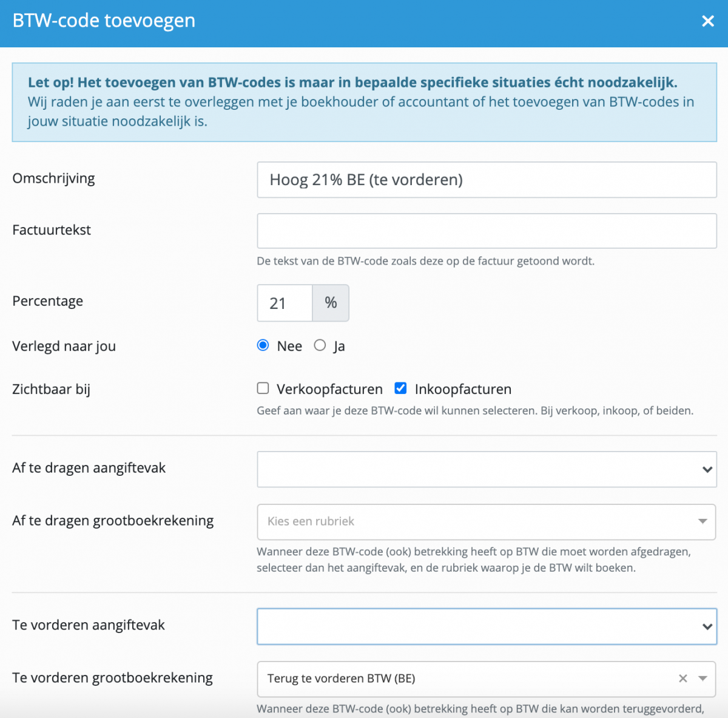Click the percent sign addon
Viewport: 728px width, 718px height.
(331, 303)
